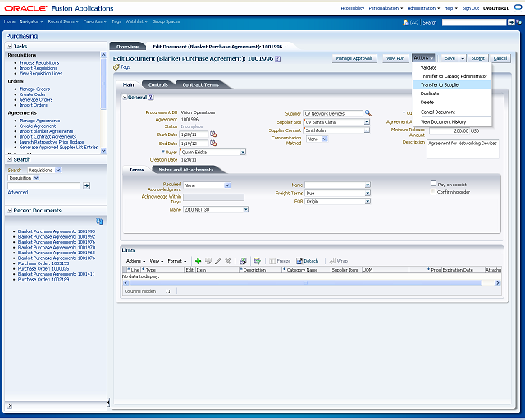Open the End Date calendar picker
525x420 pixels.
pyautogui.click(x=213, y=144)
